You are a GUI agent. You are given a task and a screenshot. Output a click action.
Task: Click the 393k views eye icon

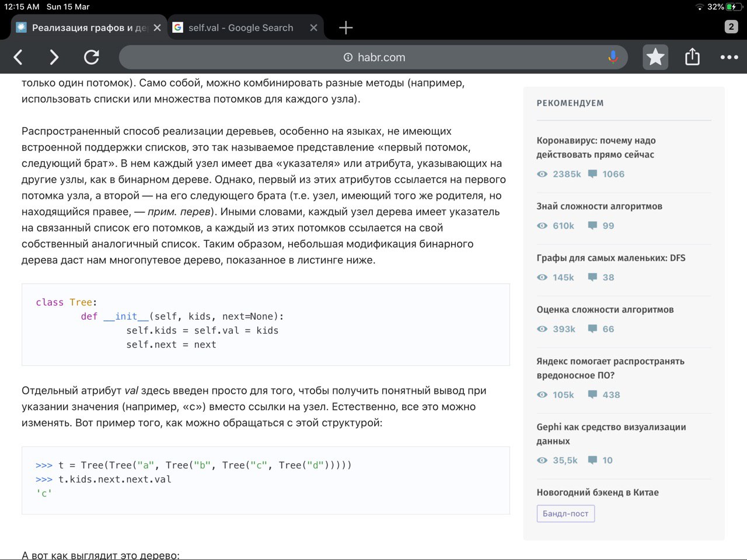point(542,329)
